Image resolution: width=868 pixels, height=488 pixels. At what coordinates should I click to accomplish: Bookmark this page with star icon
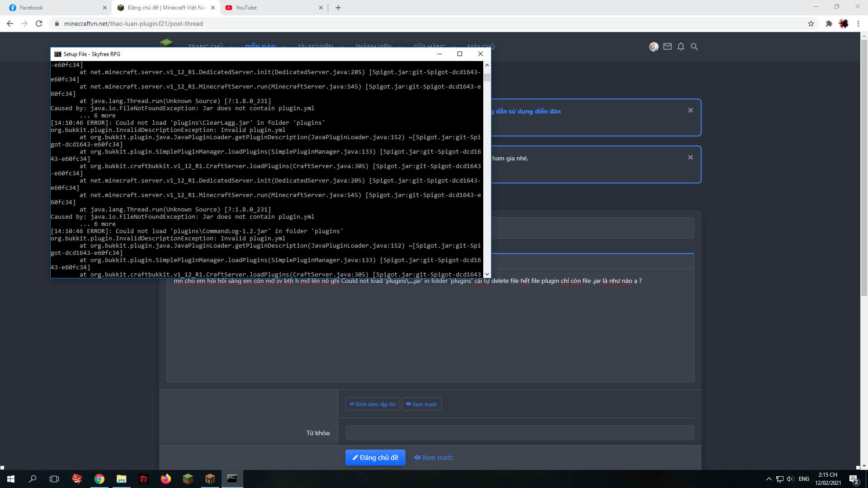(x=811, y=23)
